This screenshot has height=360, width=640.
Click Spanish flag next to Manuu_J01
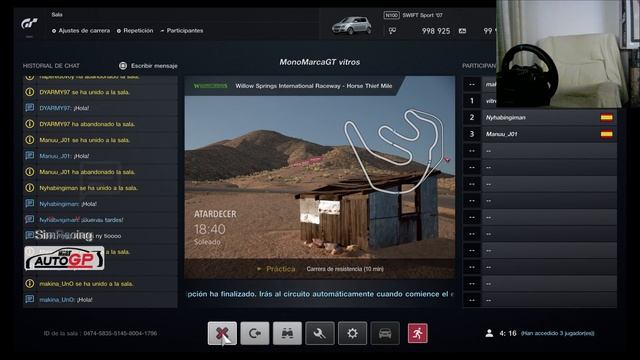pyautogui.click(x=607, y=134)
